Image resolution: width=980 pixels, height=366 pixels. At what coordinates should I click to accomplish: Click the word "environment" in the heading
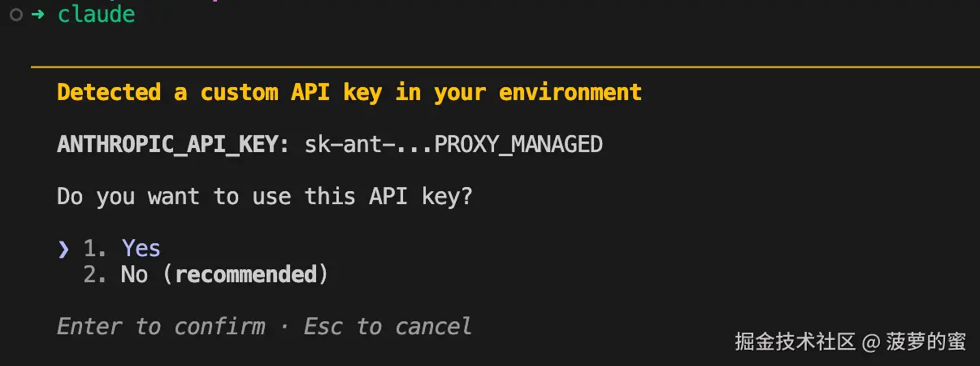tap(570, 92)
